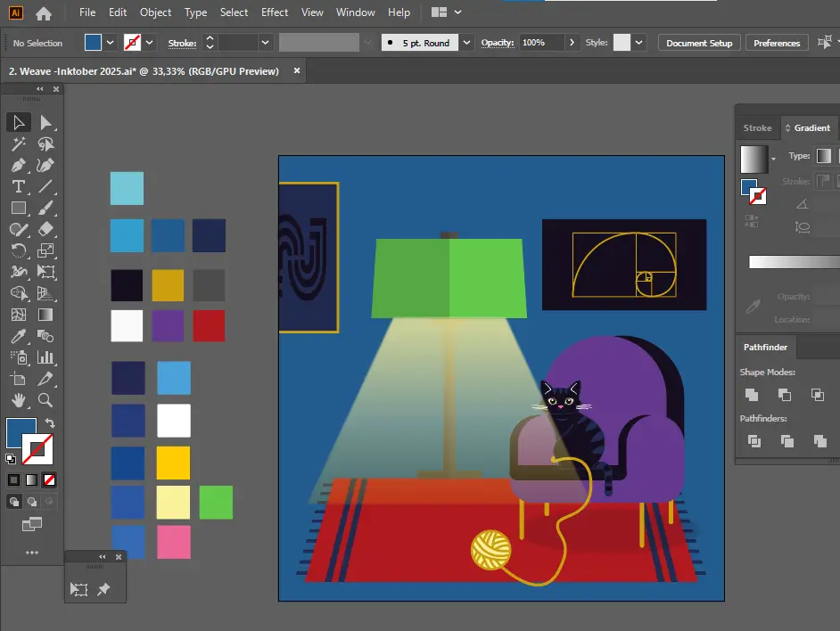Open the stroke color dropdown arrow
840x631 pixels.
tap(150, 43)
